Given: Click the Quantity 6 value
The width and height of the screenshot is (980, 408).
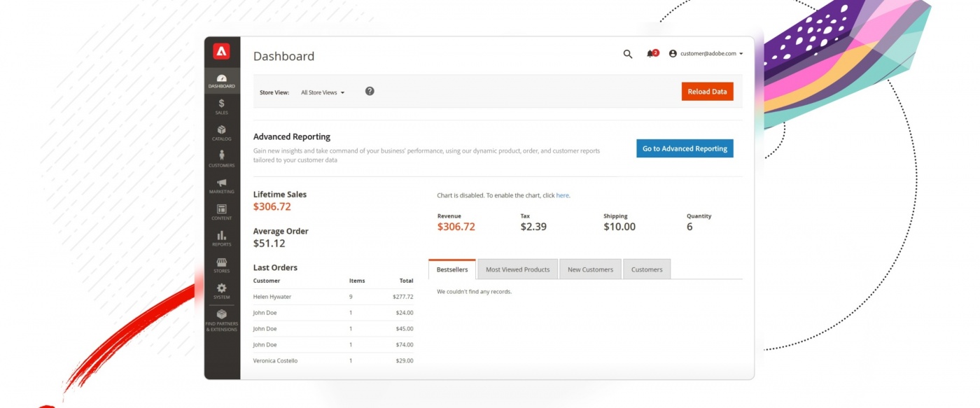Looking at the screenshot, I should (x=689, y=227).
